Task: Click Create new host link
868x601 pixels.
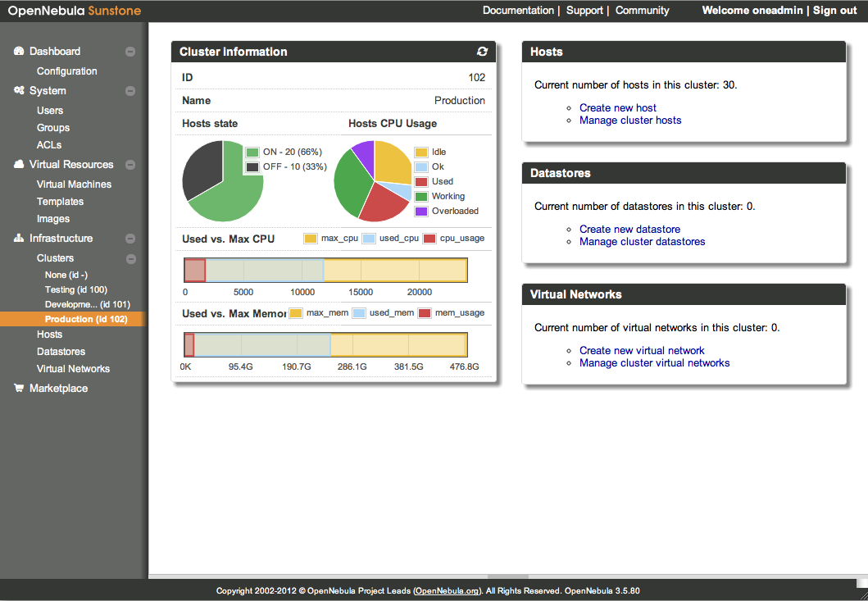Action: 617,107
